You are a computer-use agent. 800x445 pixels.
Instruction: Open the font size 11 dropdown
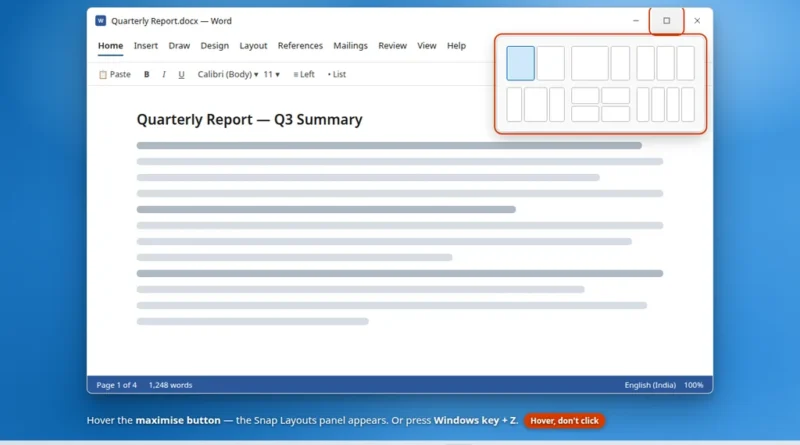point(271,75)
